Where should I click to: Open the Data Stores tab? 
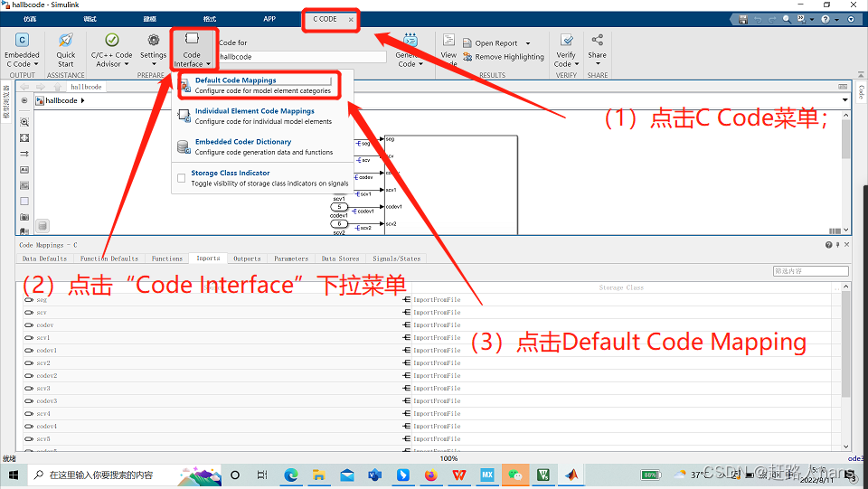341,259
